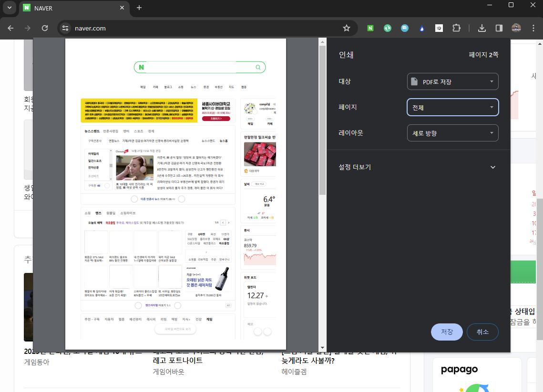Click the green circular arrows extension icon
Image resolution: width=543 pixels, height=392 pixels.
pos(388,28)
